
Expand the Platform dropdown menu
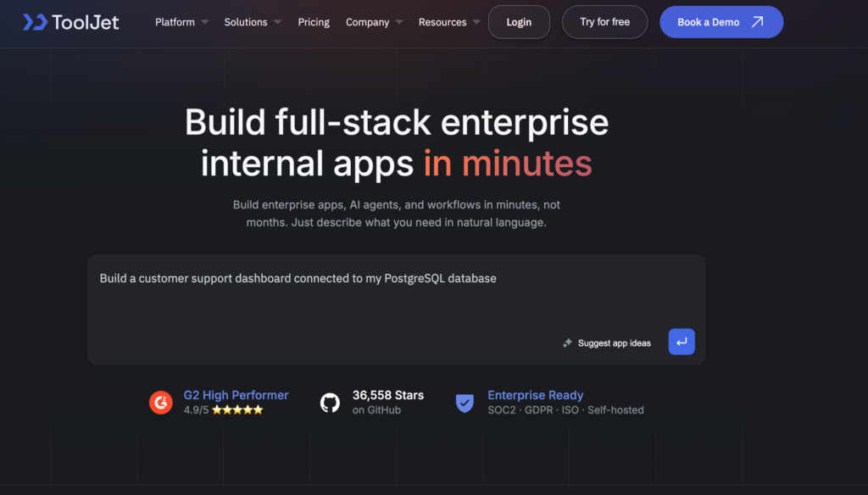[181, 22]
